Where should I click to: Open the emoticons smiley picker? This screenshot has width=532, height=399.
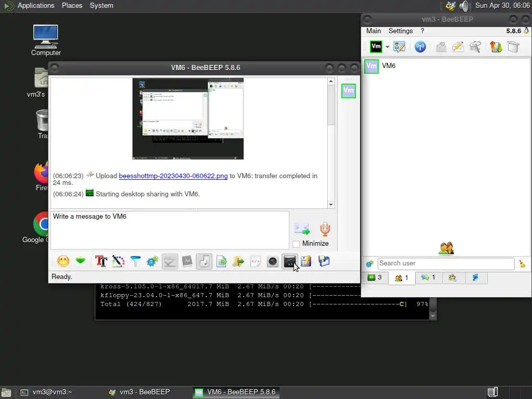coord(63,261)
